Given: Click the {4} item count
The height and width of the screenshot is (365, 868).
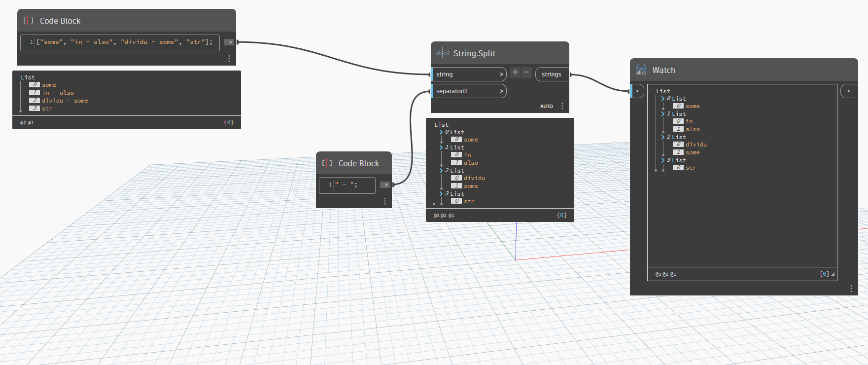Looking at the screenshot, I should coord(229,122).
